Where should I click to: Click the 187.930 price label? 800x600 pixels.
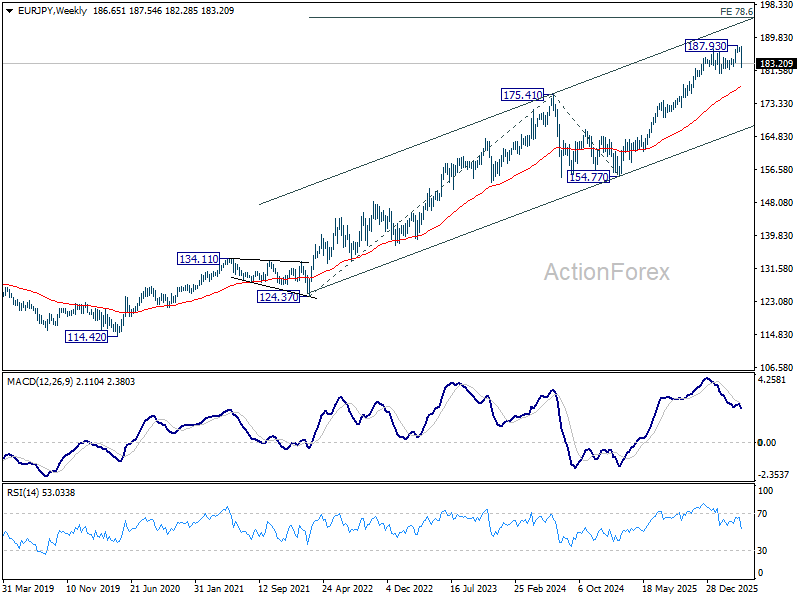point(707,46)
